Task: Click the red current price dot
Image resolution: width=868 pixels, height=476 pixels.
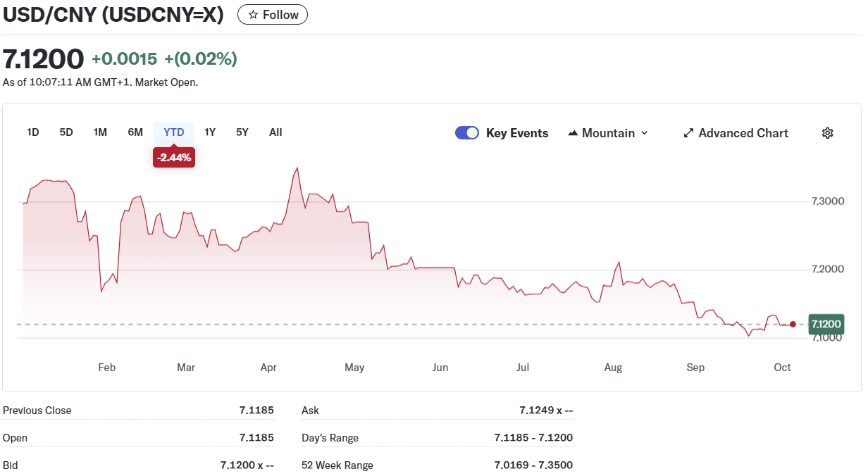Action: tap(793, 325)
